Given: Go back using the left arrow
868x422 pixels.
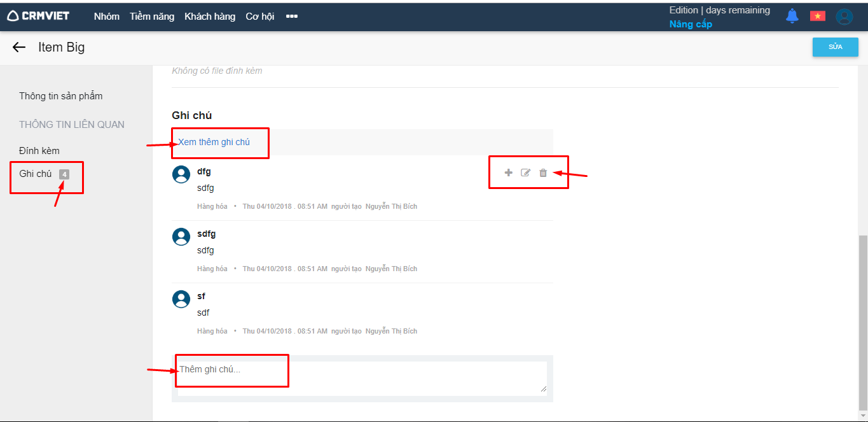Looking at the screenshot, I should point(19,47).
